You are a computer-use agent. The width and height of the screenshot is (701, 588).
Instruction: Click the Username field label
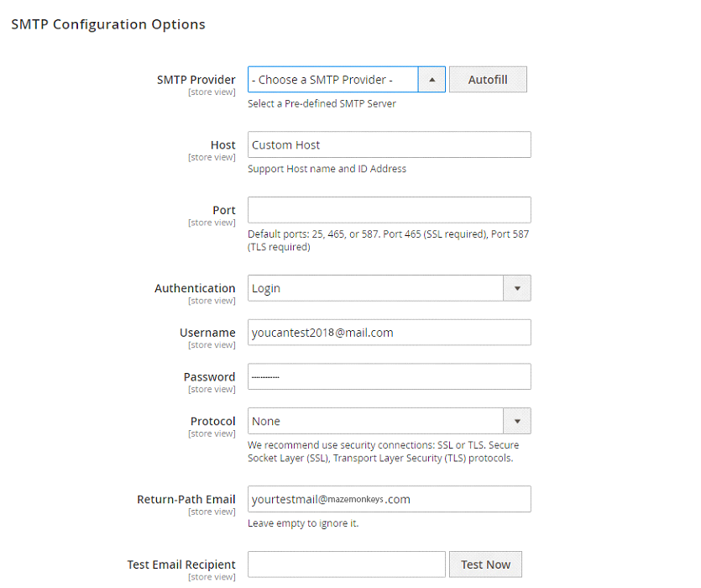coord(207,333)
